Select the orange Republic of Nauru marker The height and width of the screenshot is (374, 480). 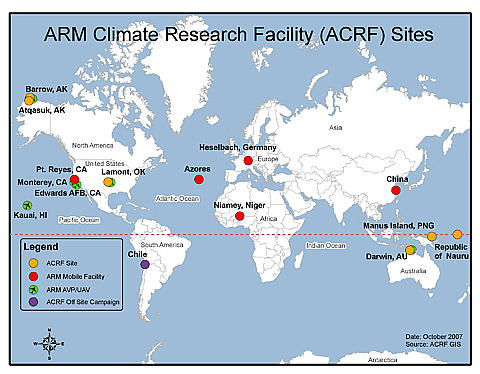[x=457, y=234]
